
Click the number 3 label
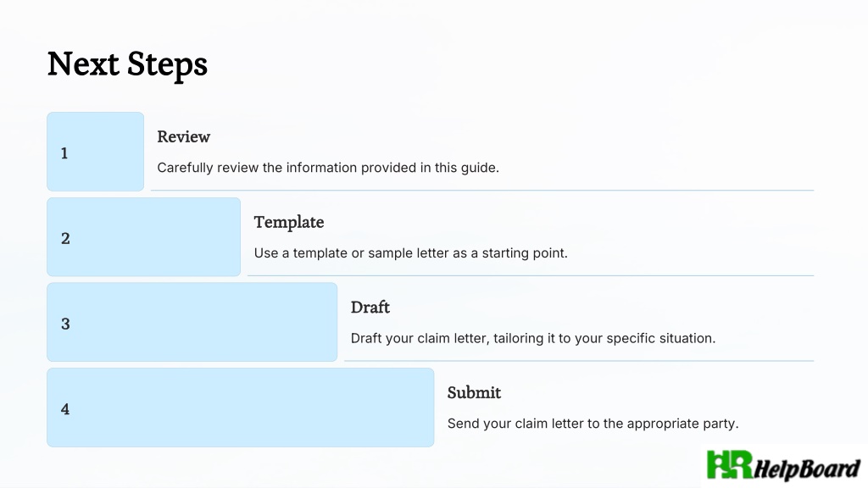(65, 324)
